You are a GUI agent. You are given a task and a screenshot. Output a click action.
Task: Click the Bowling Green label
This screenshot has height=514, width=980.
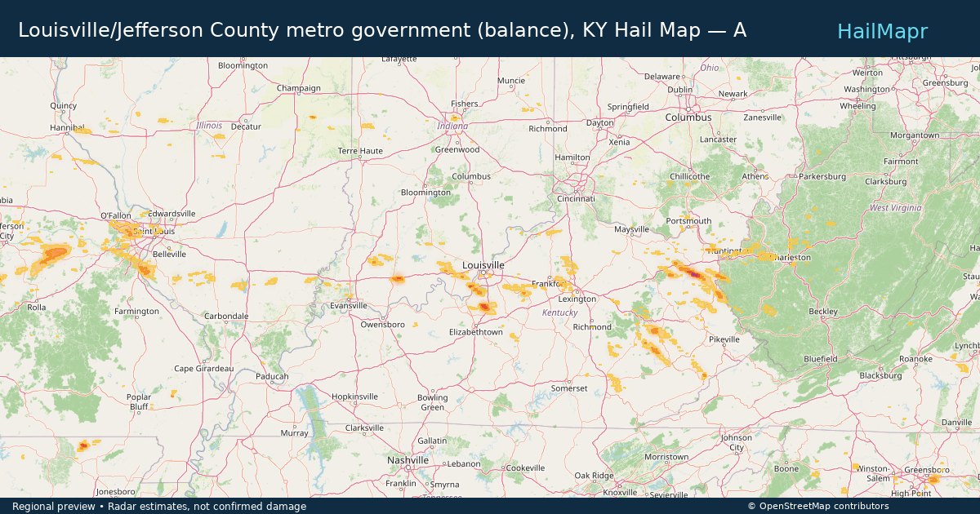(433, 402)
